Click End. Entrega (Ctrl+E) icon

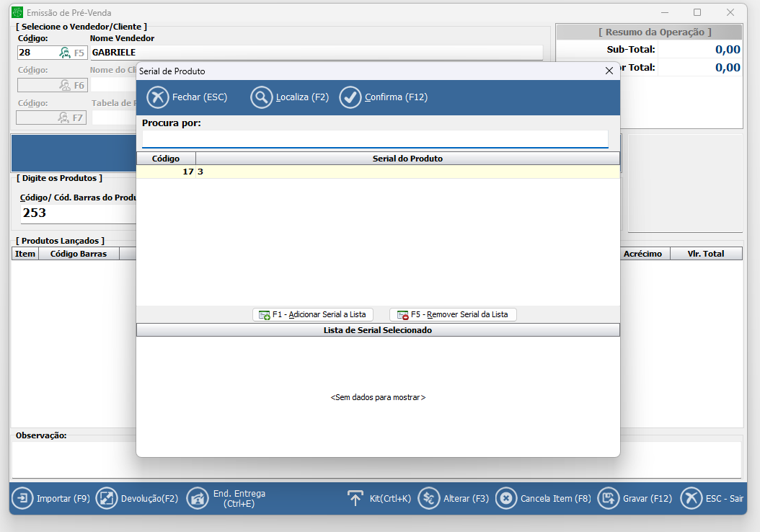[198, 498]
